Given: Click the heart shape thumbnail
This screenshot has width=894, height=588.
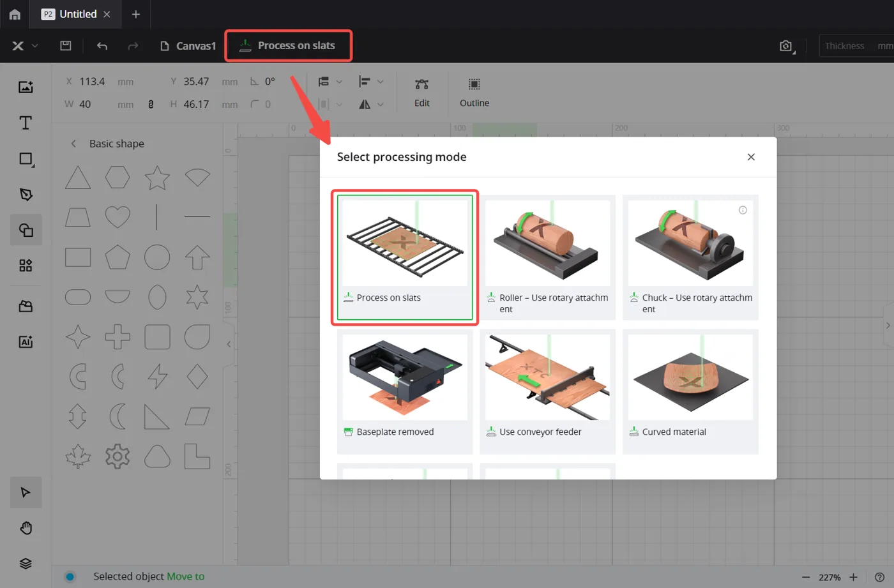Looking at the screenshot, I should point(117,217).
